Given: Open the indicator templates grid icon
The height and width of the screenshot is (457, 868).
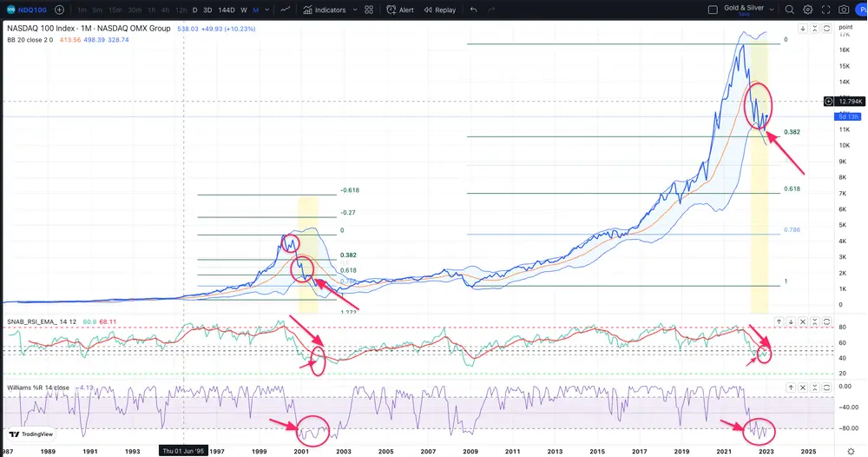Looking at the screenshot, I should tap(369, 10).
